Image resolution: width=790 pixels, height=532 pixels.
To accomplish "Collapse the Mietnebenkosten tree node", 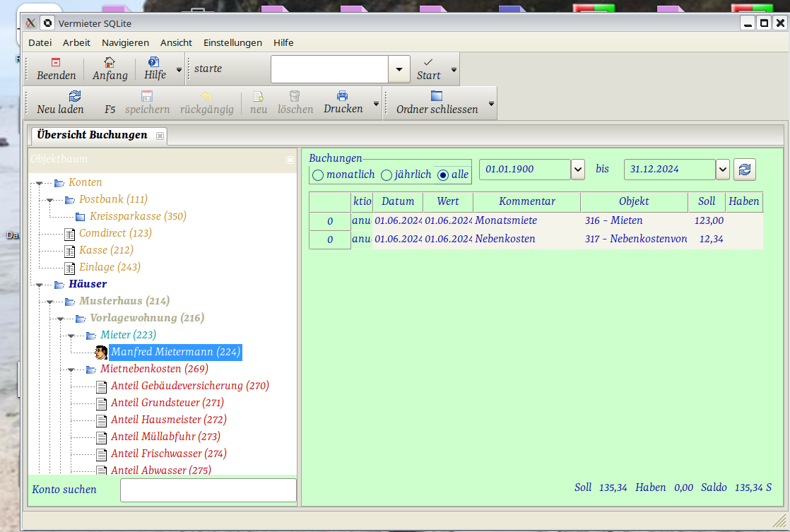I will pyautogui.click(x=71, y=370).
